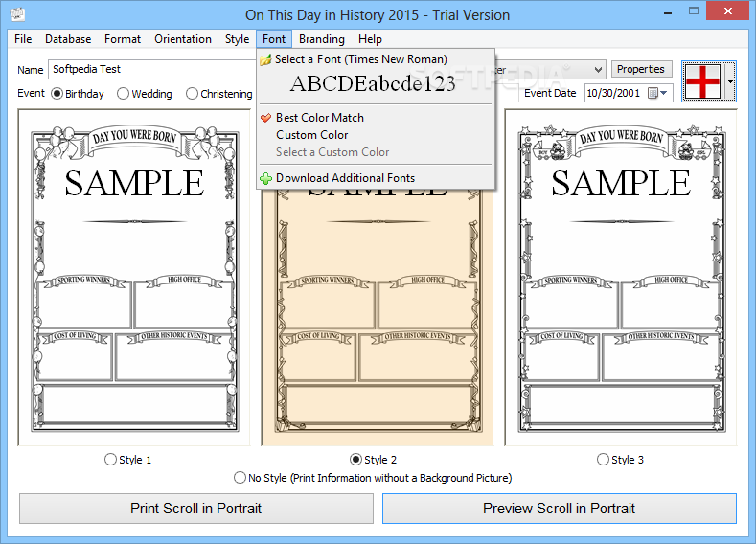756x544 pixels.
Task: Choose the Style 3 radio button
Action: [603, 459]
